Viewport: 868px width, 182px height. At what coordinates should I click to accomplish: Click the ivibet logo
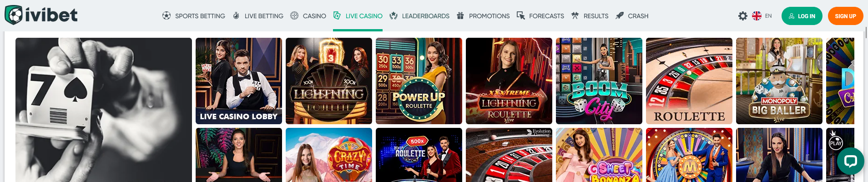click(41, 15)
